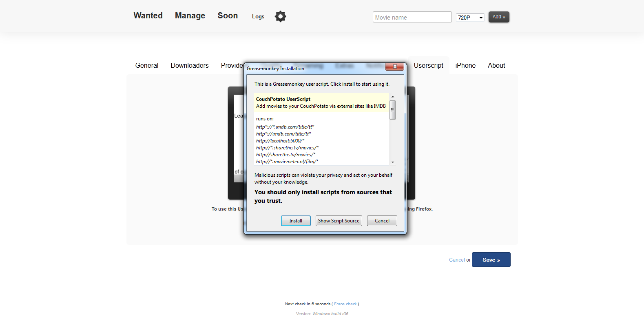Image resolution: width=644 pixels, height=322 pixels.
Task: Cancel the Greasemonkey installation dialog
Action: [x=382, y=221]
